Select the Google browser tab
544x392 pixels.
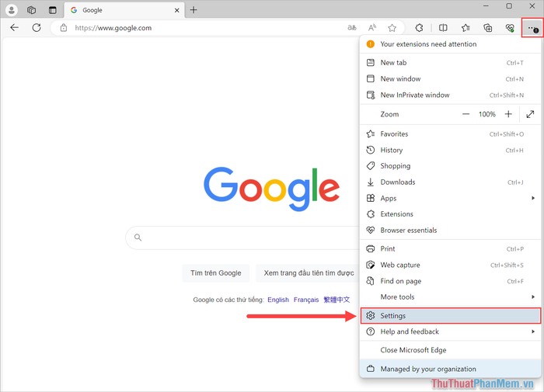(x=124, y=10)
